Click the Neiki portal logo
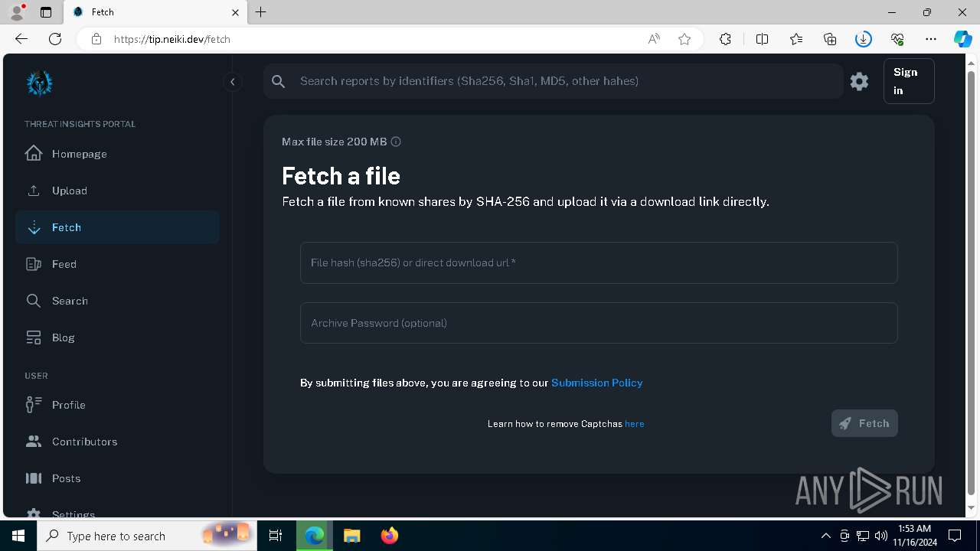 pos(39,83)
